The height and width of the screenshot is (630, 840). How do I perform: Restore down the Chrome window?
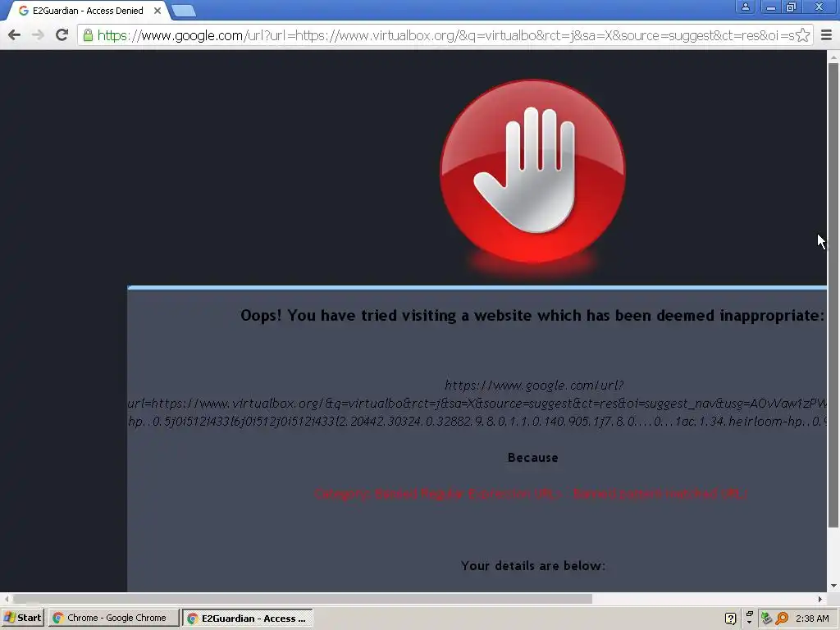click(x=792, y=7)
